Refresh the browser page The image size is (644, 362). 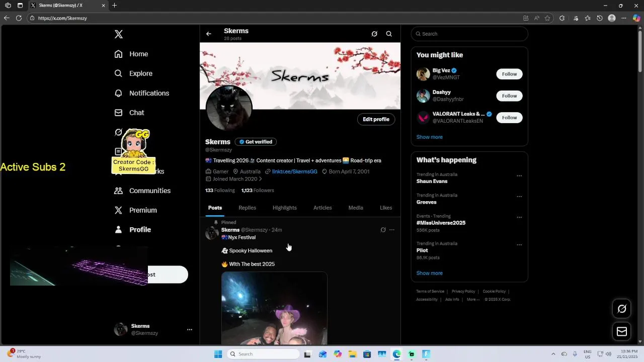[19, 18]
